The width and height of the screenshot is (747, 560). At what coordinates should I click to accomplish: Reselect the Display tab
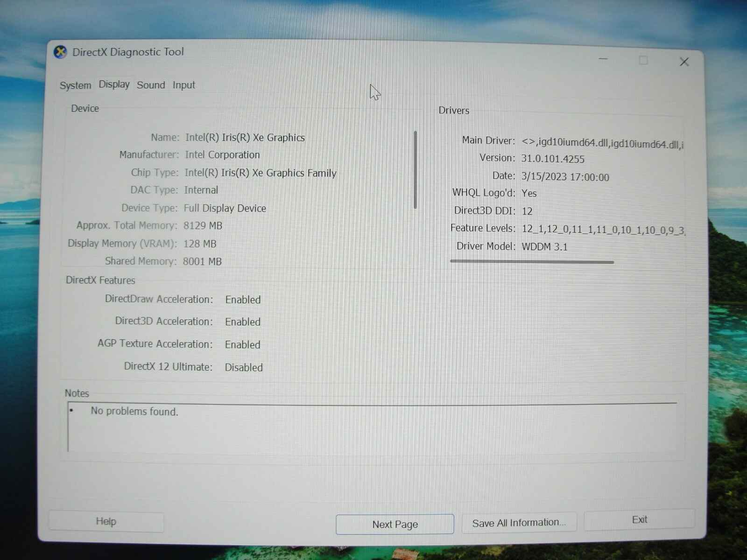(113, 84)
